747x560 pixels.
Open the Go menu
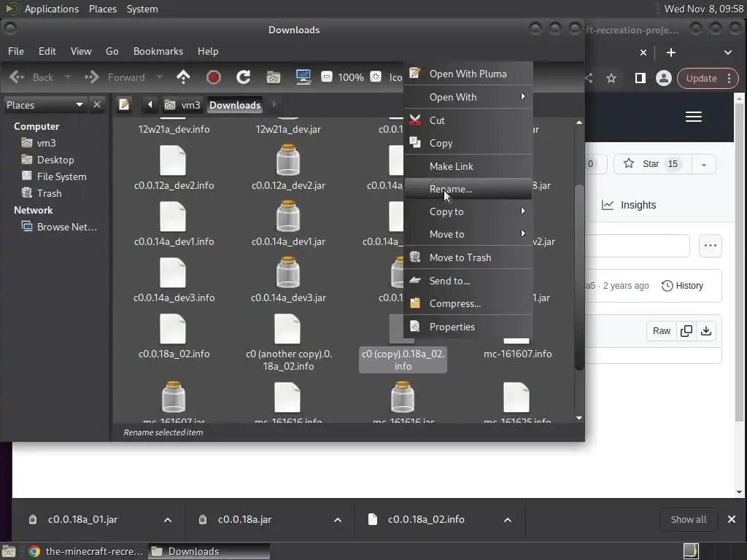tap(112, 51)
